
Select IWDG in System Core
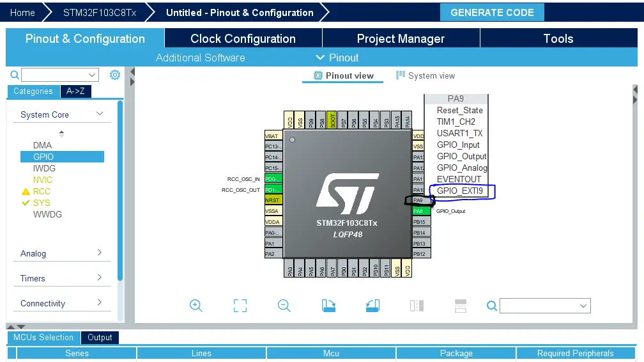tap(44, 168)
